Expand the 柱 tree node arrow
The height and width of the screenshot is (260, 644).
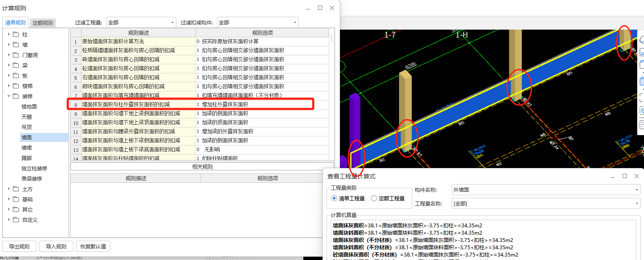click(x=9, y=34)
